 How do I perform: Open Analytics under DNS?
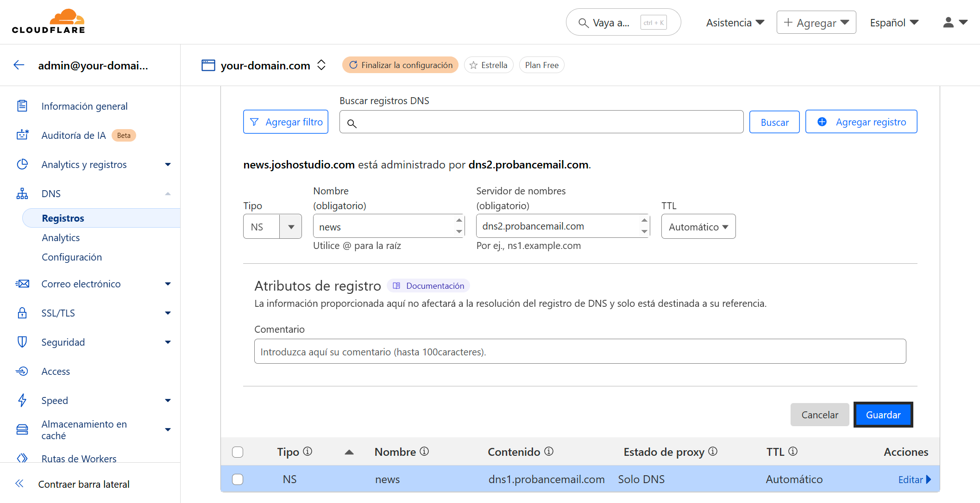tap(61, 237)
